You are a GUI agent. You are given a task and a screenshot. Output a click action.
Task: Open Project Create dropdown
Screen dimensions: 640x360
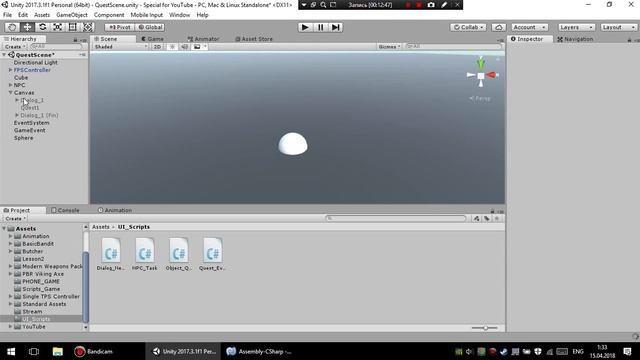point(15,219)
